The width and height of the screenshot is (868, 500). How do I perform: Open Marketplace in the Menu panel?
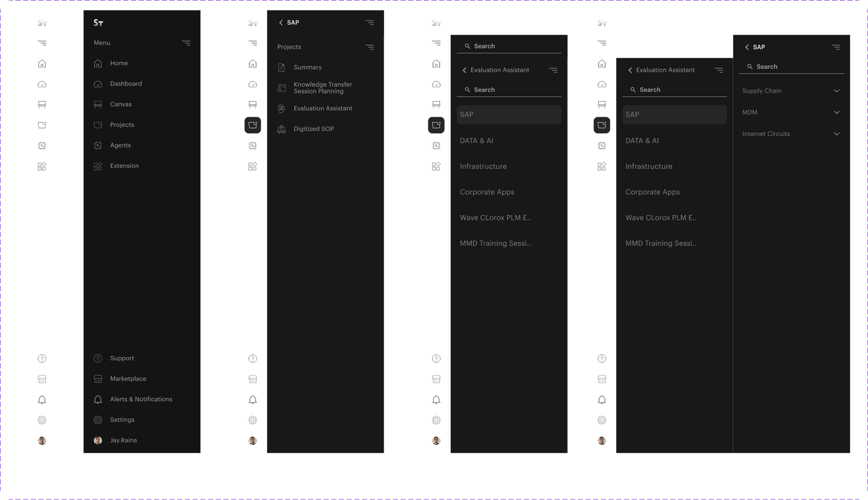128,379
